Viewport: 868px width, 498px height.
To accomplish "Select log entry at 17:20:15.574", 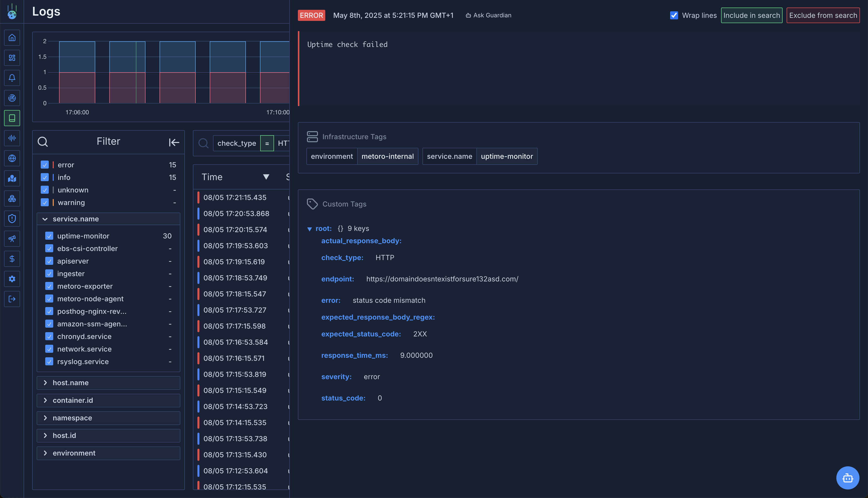I will 235,230.
